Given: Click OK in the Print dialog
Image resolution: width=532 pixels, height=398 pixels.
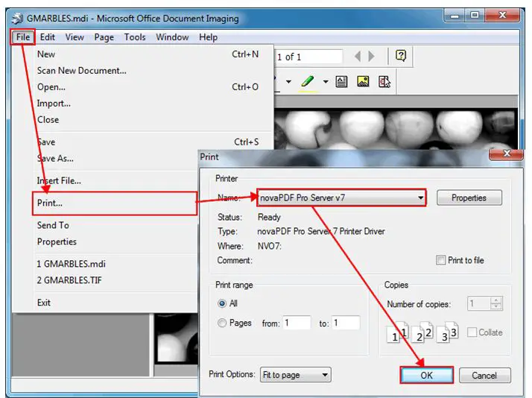Looking at the screenshot, I should pos(426,375).
